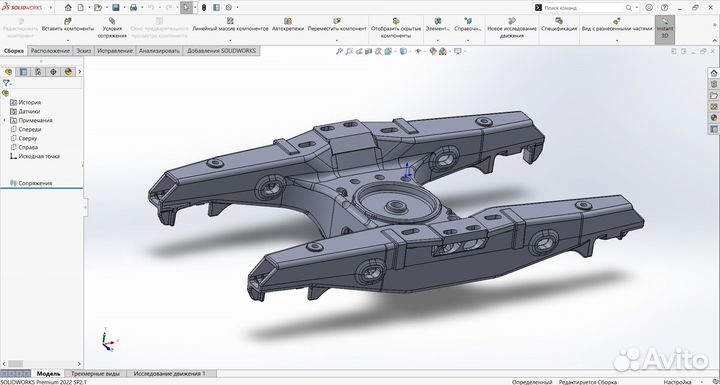Open the Options gear icon
Viewport: 720px width, 385px height.
click(x=229, y=7)
